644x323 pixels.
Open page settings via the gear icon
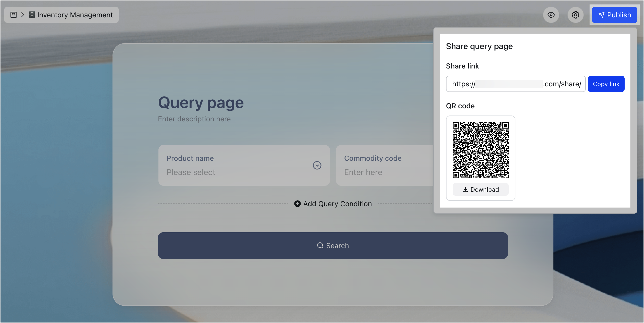pos(575,15)
